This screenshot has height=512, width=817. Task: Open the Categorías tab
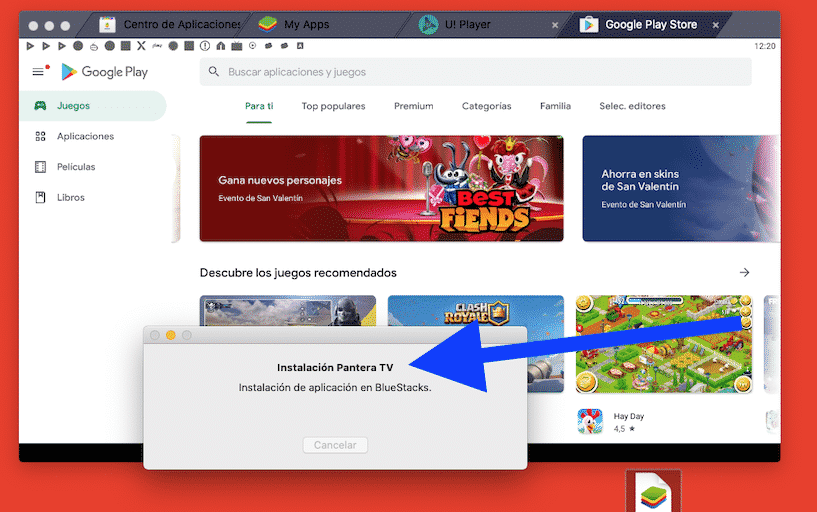[487, 106]
